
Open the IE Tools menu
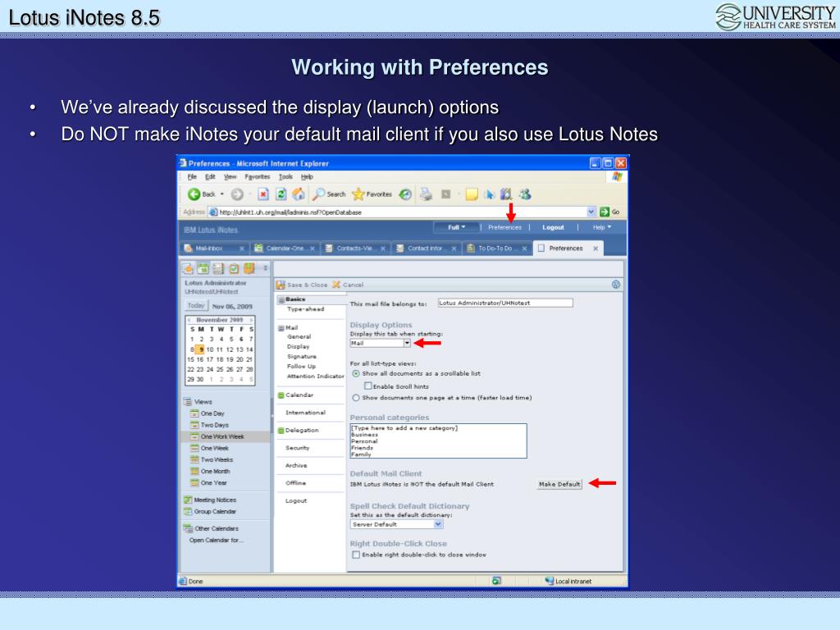(x=285, y=177)
